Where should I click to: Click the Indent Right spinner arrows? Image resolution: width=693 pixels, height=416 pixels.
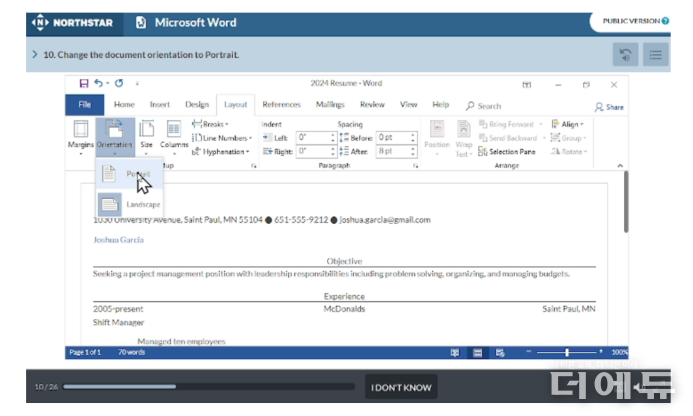[333, 151]
